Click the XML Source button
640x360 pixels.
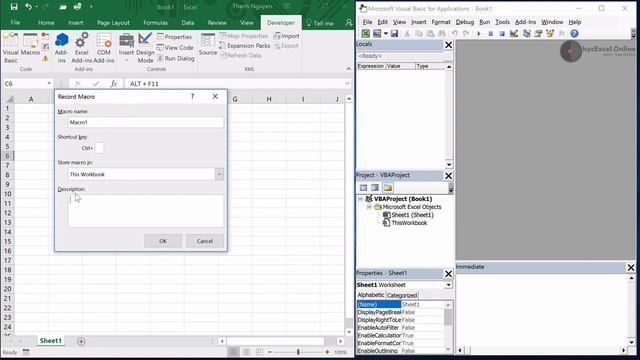click(x=208, y=44)
